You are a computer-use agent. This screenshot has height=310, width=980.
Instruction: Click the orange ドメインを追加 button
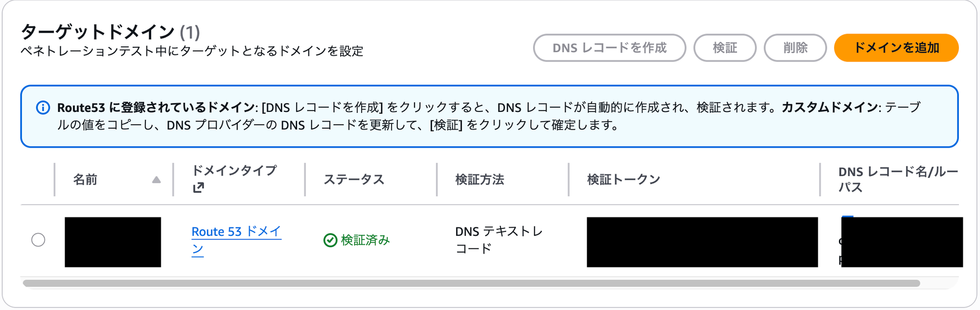[x=896, y=48]
